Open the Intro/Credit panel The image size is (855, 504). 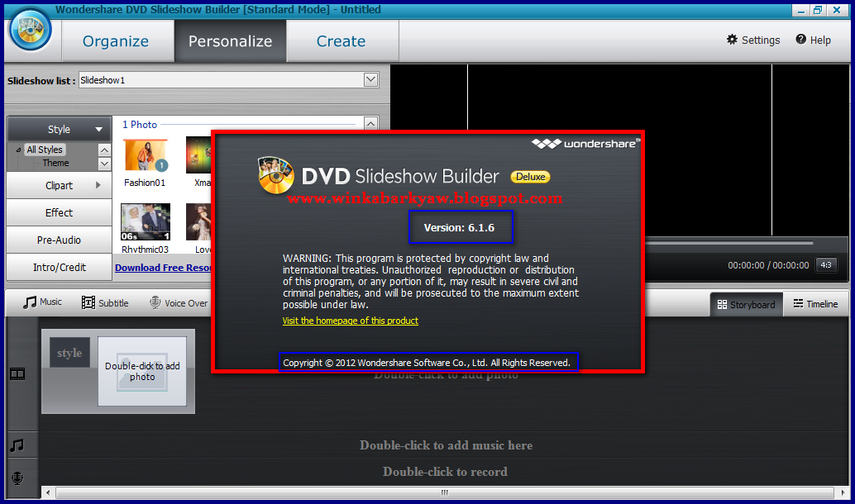pyautogui.click(x=59, y=267)
